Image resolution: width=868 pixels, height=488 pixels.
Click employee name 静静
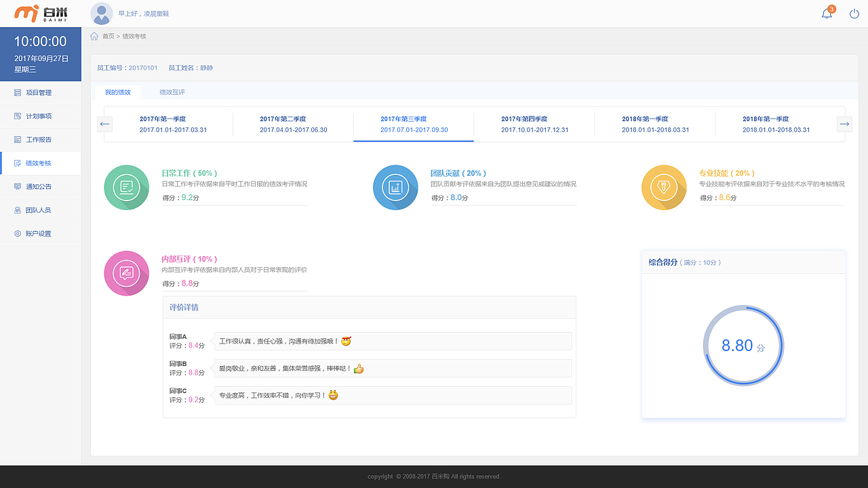coord(206,68)
